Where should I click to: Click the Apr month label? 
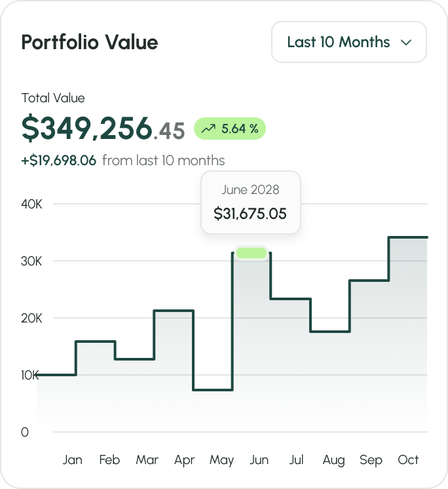[x=185, y=460]
